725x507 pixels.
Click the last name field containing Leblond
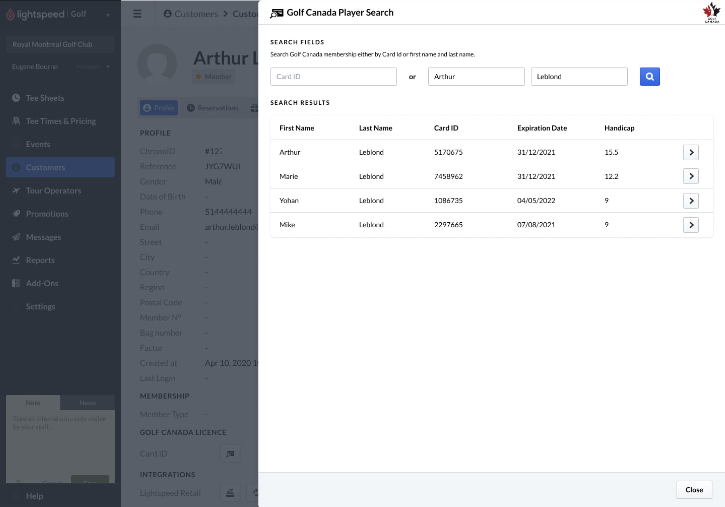click(579, 76)
